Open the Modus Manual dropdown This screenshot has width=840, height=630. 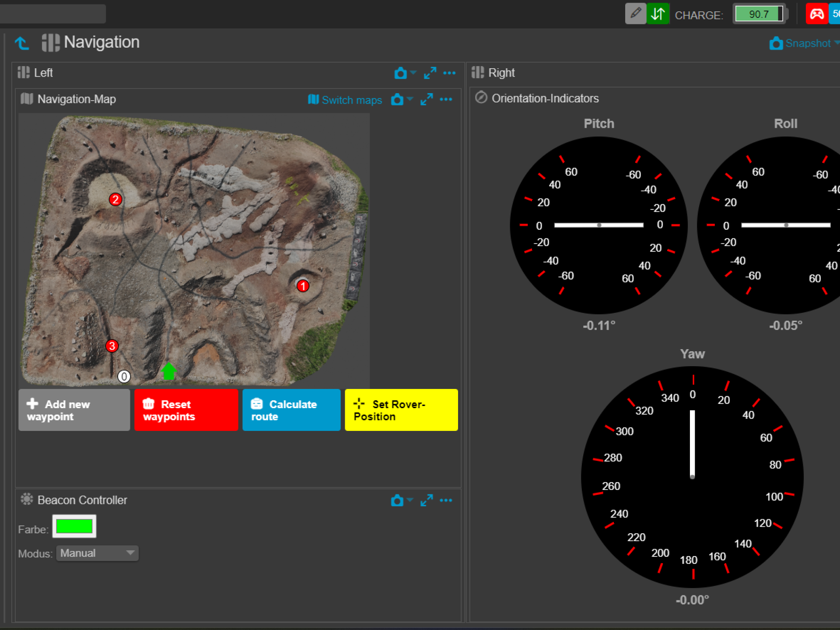coord(97,553)
